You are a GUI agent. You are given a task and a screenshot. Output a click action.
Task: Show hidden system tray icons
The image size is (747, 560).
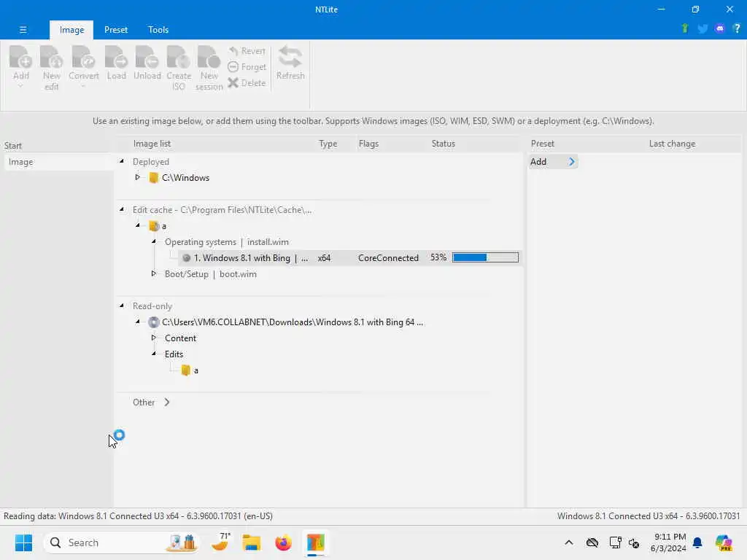(x=569, y=542)
